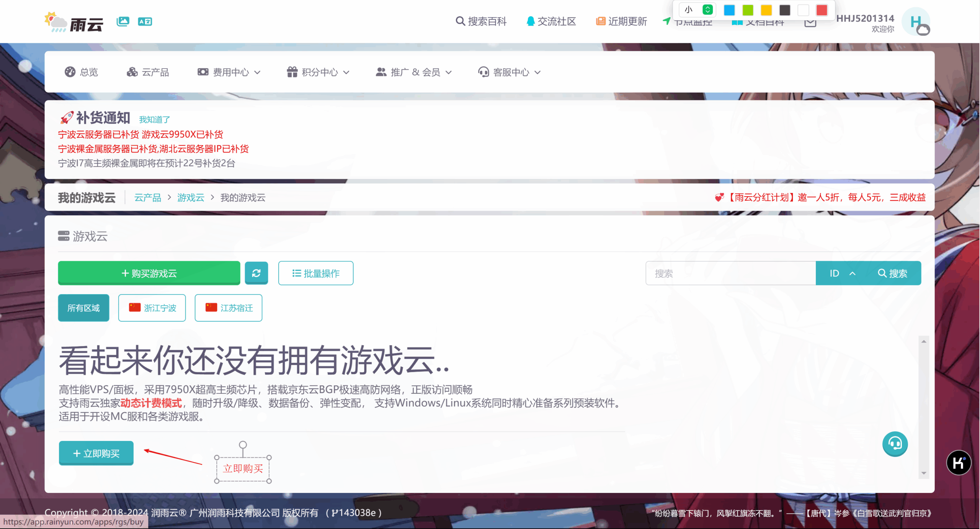Go to the 总览 overview menu

point(81,72)
